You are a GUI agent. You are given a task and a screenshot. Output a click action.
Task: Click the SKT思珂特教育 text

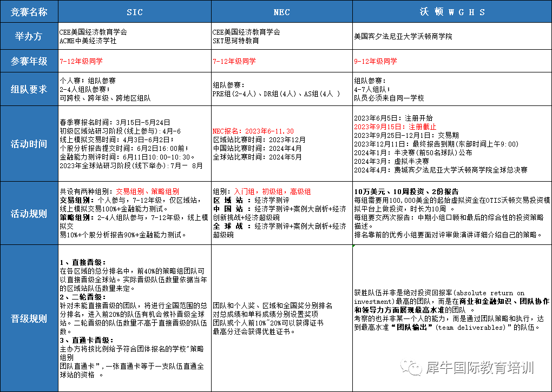(235, 41)
